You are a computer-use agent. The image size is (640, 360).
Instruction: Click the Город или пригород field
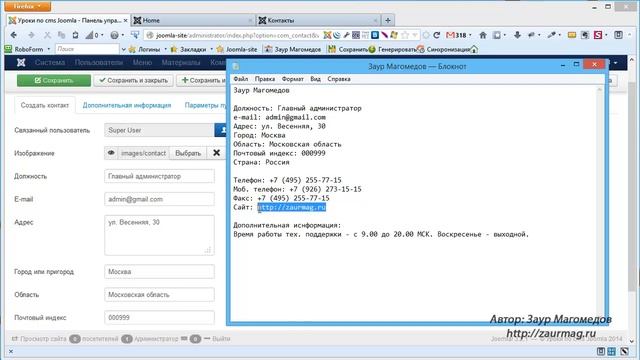[159, 271]
